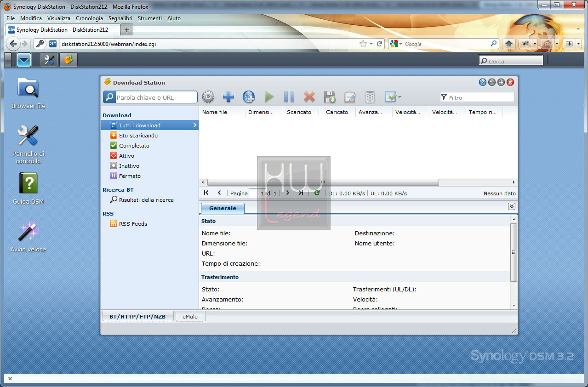
Task: Click the Firefox URL address bar
Action: coord(209,44)
